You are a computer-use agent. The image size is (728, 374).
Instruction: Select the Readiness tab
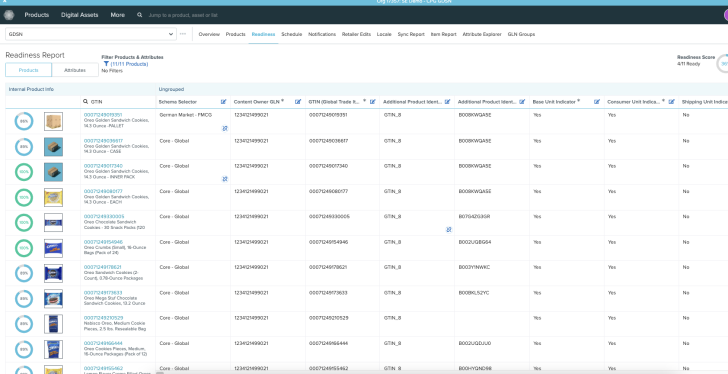(x=263, y=34)
